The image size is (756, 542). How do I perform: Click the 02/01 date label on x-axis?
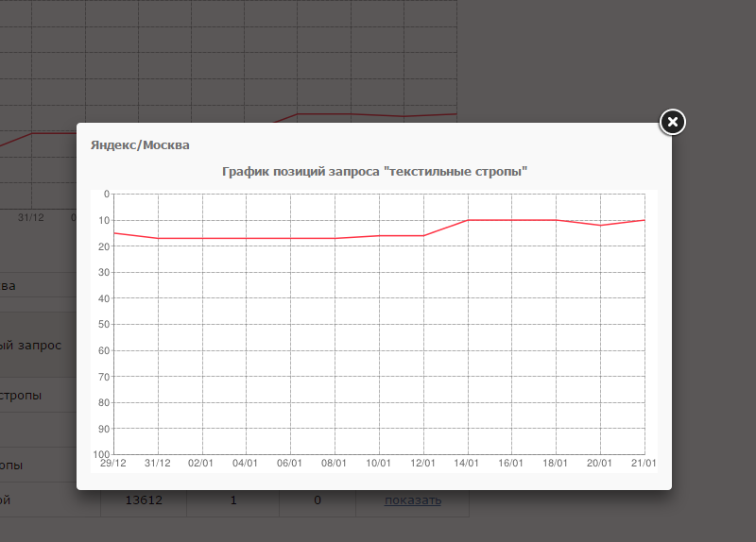coord(201,463)
